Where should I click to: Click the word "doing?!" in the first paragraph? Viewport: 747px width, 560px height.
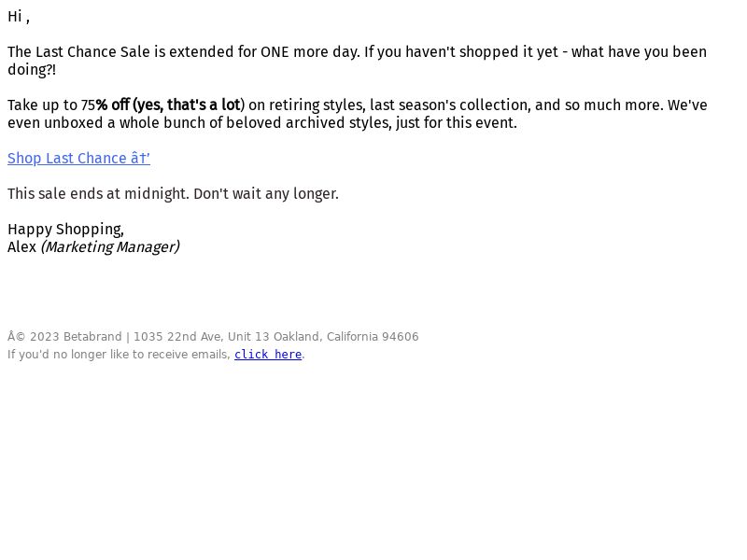click(32, 69)
